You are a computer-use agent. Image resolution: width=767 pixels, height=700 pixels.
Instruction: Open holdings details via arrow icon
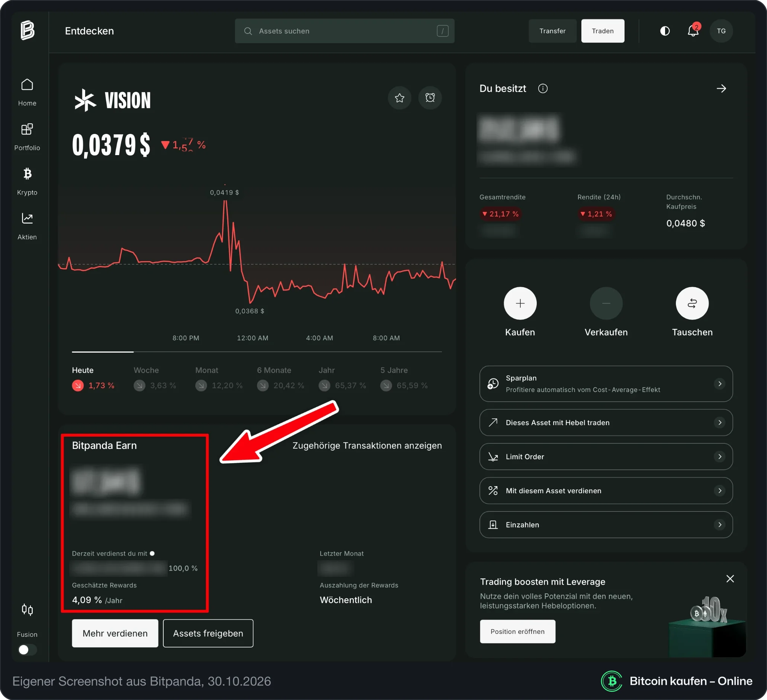(x=721, y=89)
